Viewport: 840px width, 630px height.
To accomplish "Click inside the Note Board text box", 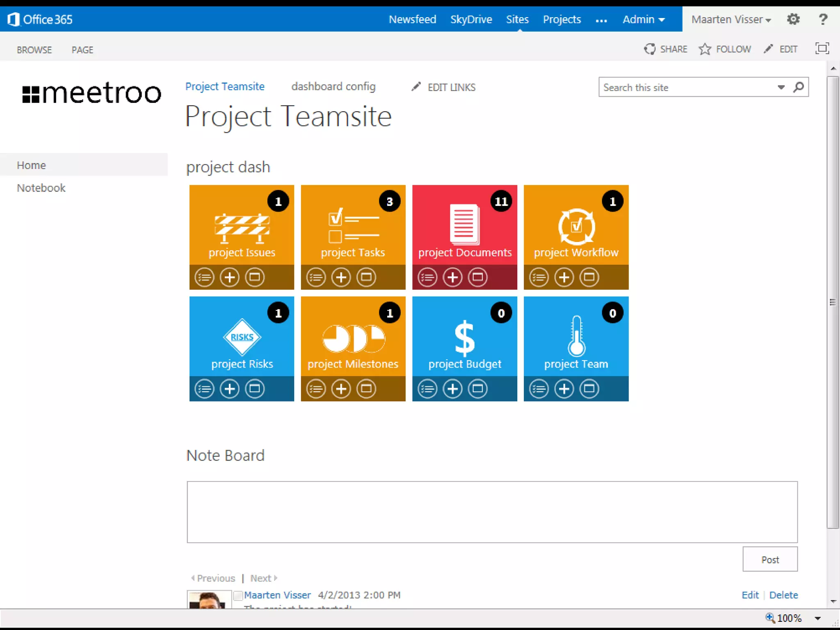I will click(x=492, y=512).
